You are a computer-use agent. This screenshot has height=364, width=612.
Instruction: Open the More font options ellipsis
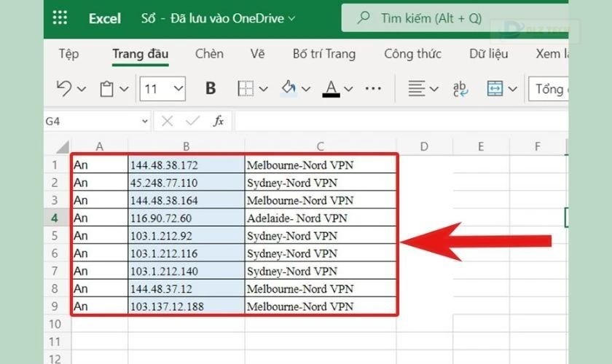[x=373, y=89]
